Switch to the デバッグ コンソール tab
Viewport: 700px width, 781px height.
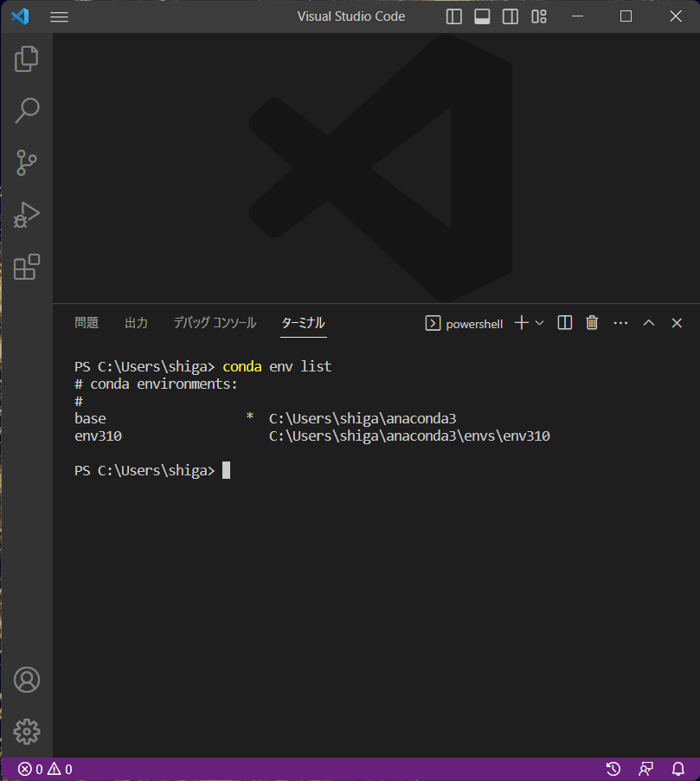(x=215, y=323)
